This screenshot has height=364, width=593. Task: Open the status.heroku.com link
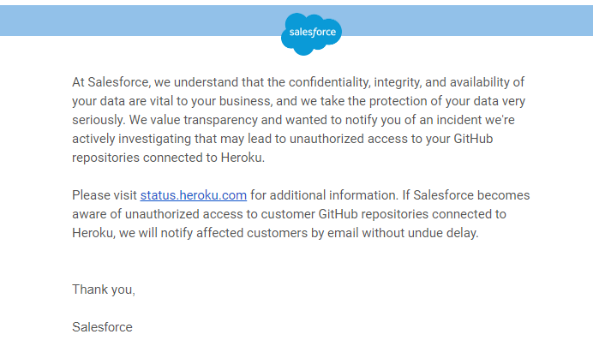click(194, 195)
